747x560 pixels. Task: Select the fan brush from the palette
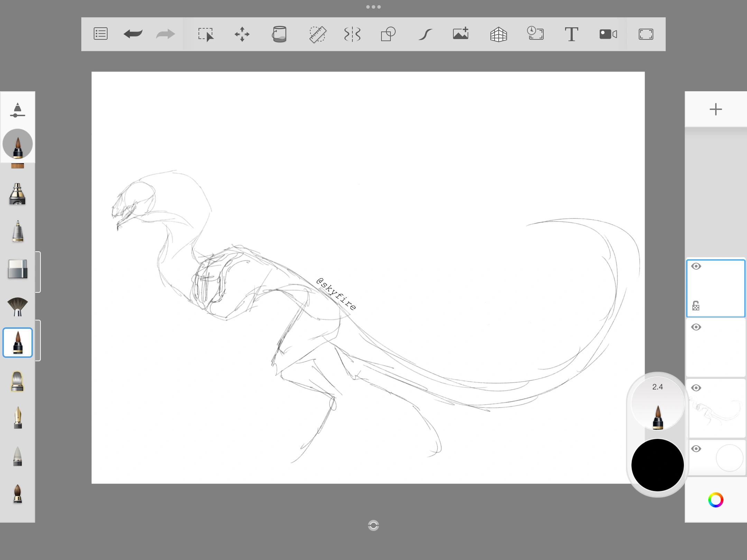[x=17, y=306]
